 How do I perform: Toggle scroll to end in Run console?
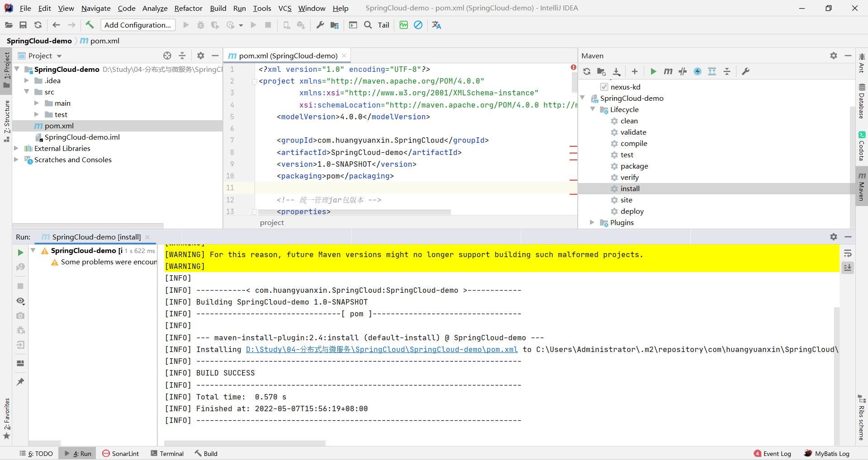(x=848, y=268)
